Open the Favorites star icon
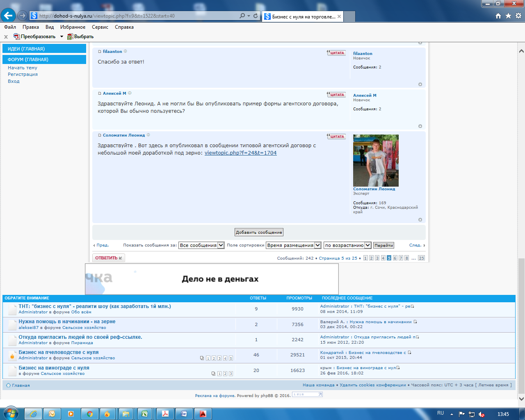 tap(508, 16)
